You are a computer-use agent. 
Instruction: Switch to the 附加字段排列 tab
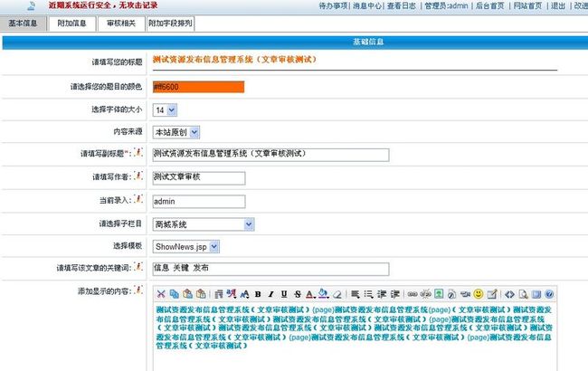[171, 24]
